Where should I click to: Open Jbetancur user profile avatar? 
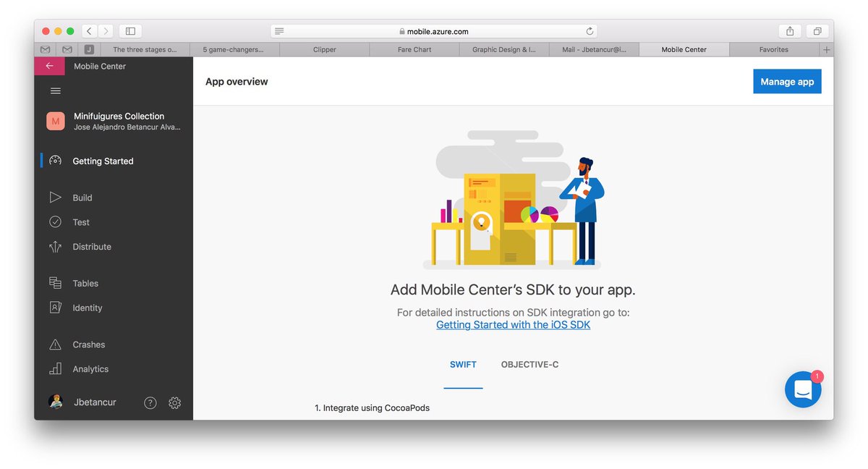coord(56,402)
